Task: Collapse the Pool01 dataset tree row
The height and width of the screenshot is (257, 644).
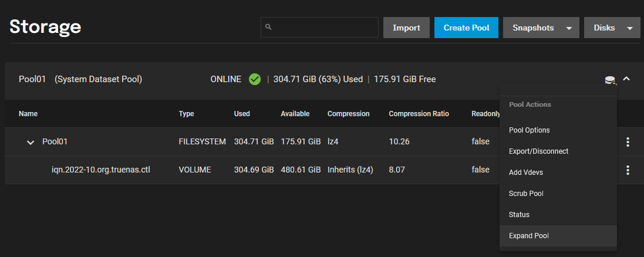Action: click(30, 143)
